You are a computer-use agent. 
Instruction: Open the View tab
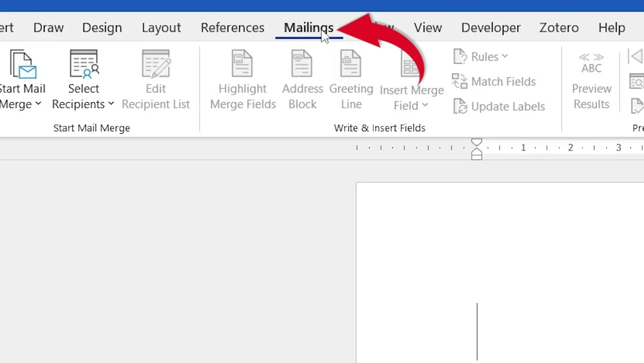[x=428, y=27]
